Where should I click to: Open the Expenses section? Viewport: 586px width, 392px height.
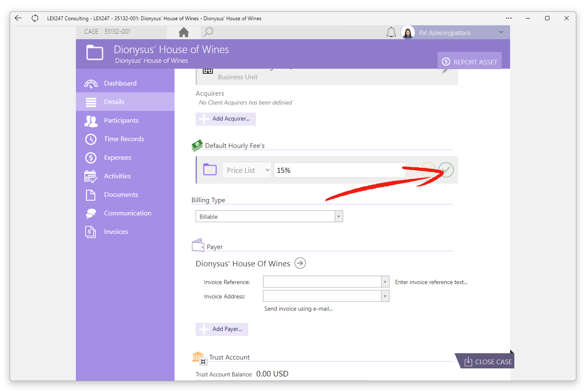pyautogui.click(x=125, y=157)
